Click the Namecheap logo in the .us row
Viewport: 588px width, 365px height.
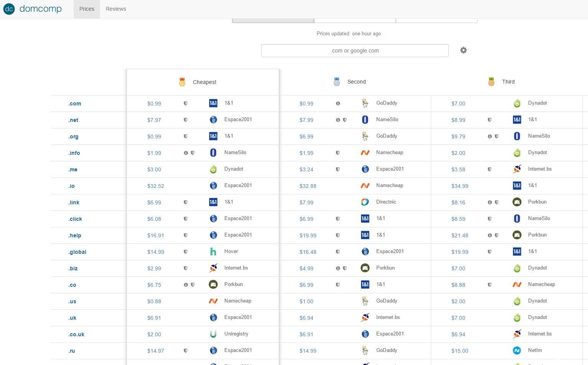coord(213,301)
